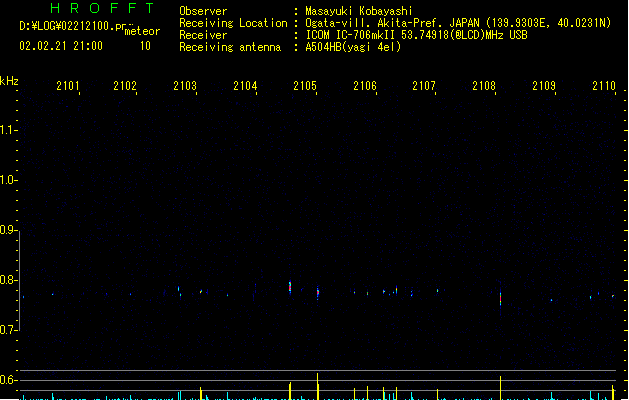
Task: Click the date stamp 02.02.21 21:00
Action: tap(61, 46)
